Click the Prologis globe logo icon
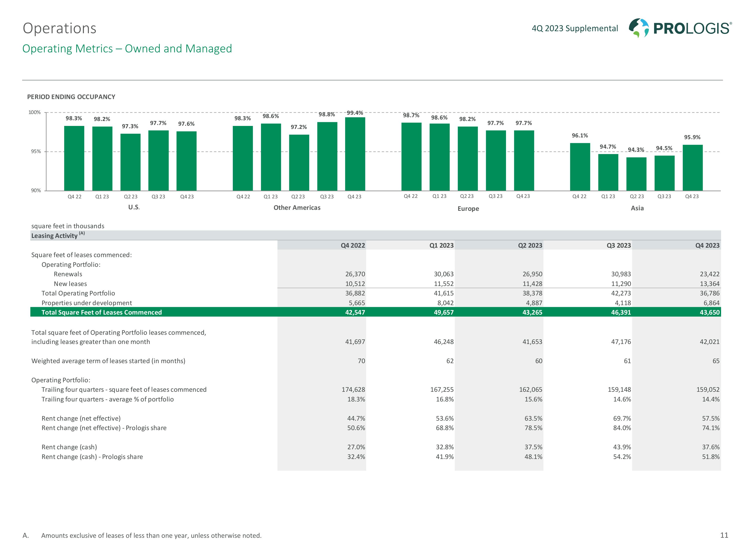The width and height of the screenshot is (747, 560). point(639,28)
